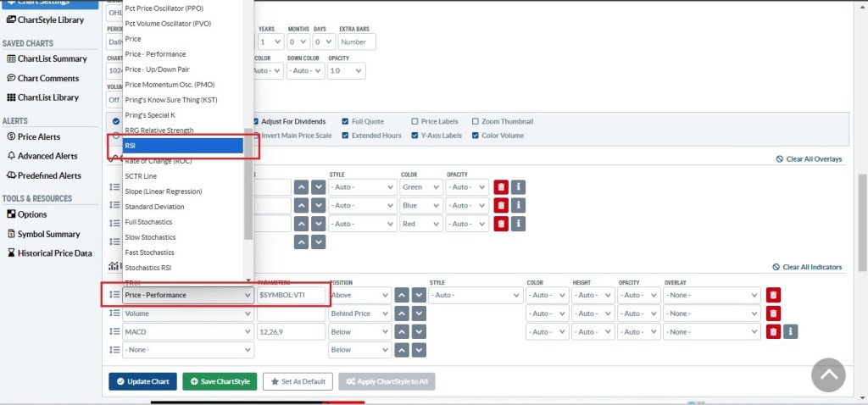Open the Years dropdown
This screenshot has width=868, height=405.
coord(271,42)
